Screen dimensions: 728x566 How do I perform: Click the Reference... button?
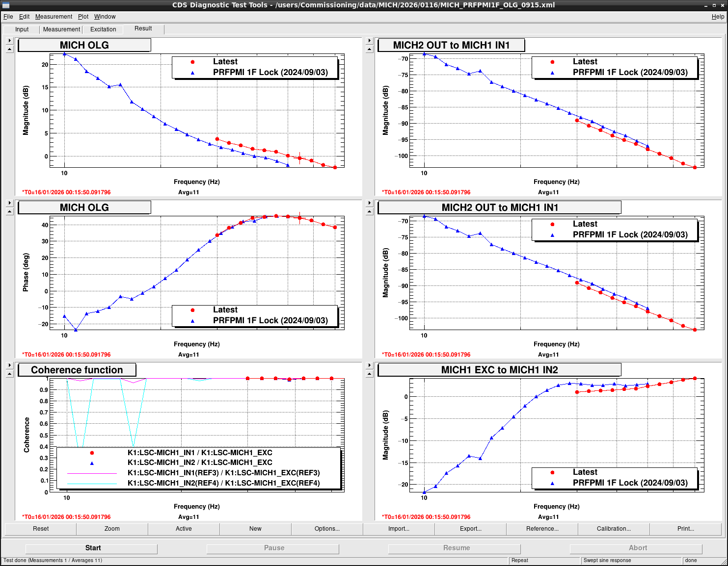click(x=542, y=529)
